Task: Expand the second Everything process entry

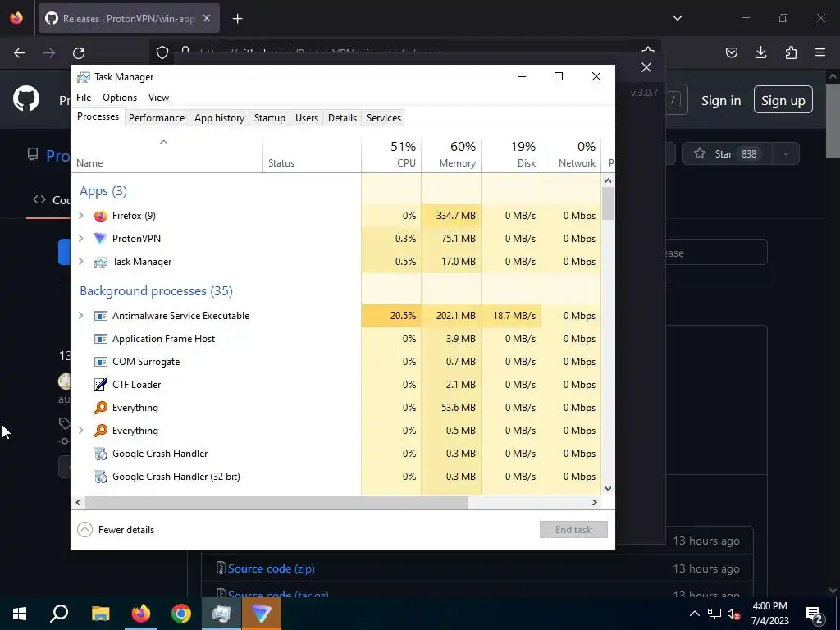Action: coord(81,430)
